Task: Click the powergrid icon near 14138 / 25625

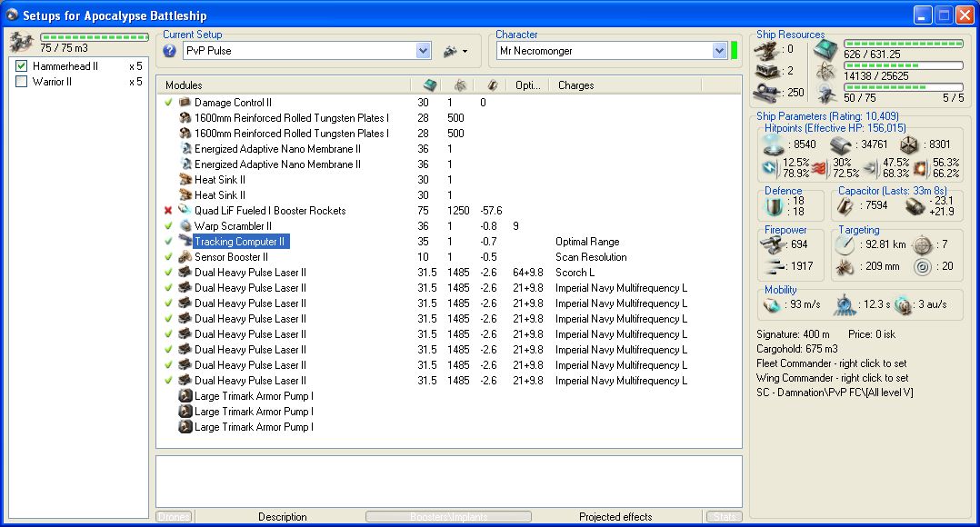Action: coord(825,72)
